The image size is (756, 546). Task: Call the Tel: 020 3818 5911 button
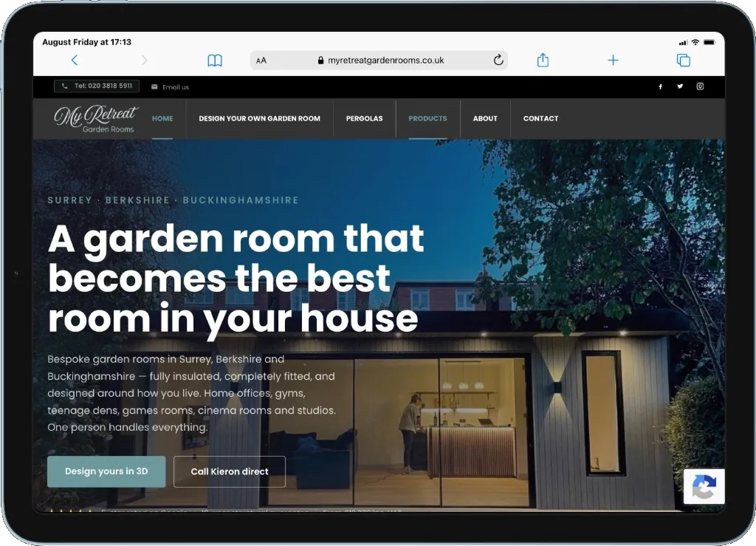(97, 86)
